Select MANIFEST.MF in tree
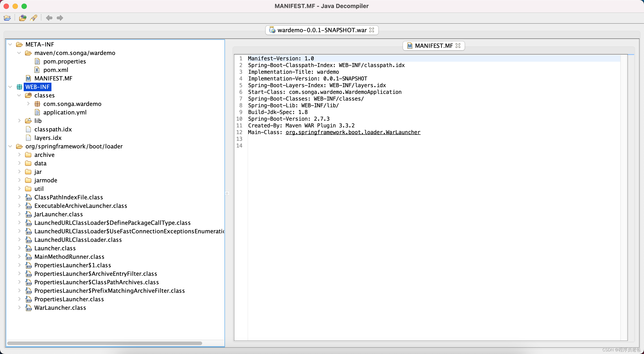Screen dimensions: 644x354 53,78
